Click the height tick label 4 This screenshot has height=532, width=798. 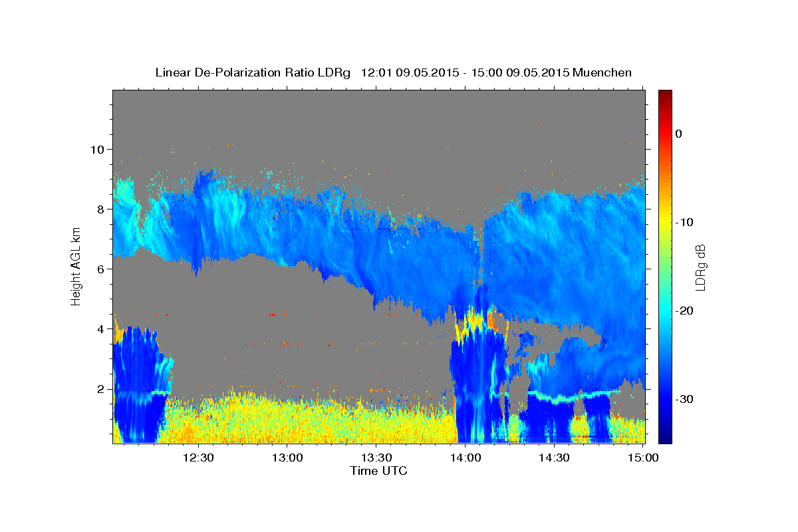[102, 329]
